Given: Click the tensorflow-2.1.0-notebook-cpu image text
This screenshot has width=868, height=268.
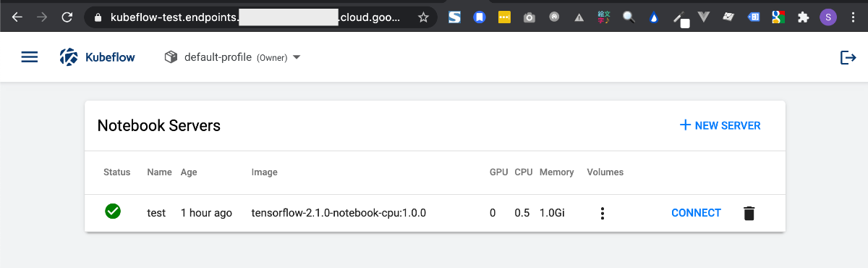Looking at the screenshot, I should [339, 213].
